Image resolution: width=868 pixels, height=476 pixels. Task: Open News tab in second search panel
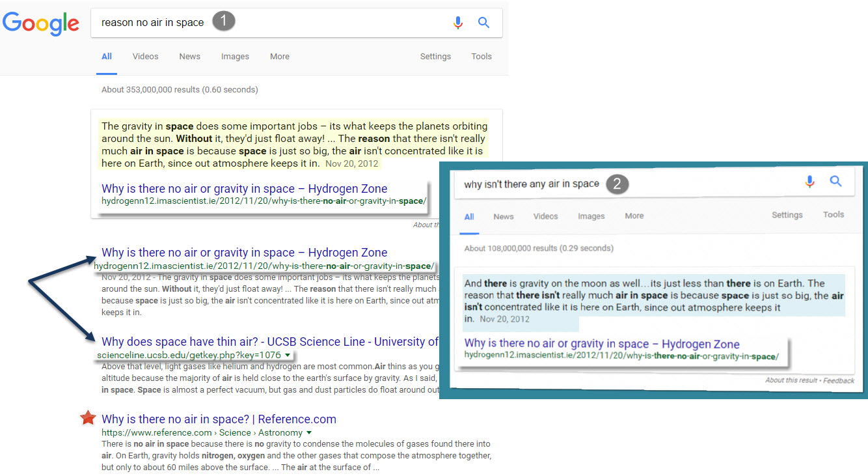(503, 216)
